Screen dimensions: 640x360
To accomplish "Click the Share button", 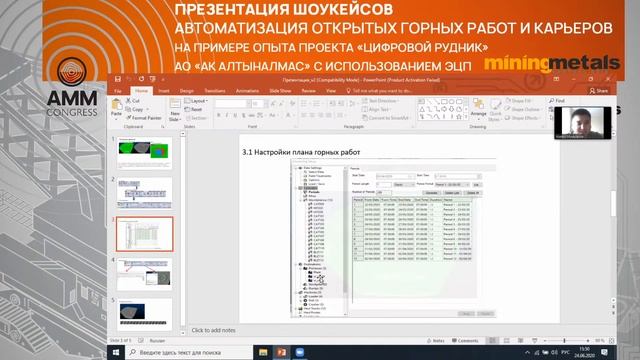I will tap(599, 91).
